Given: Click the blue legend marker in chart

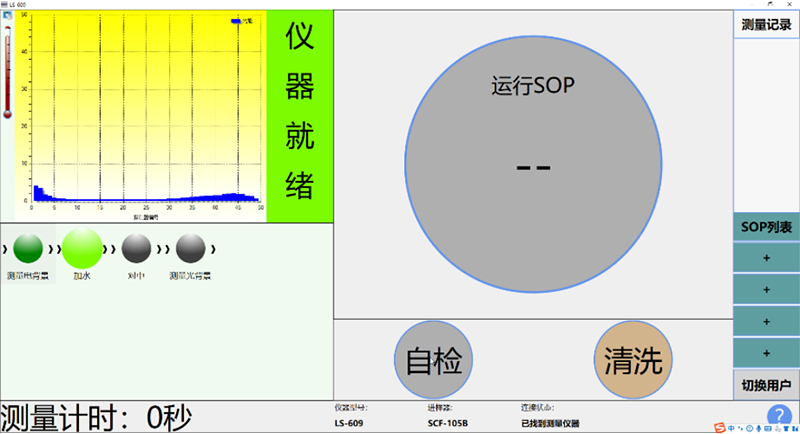Looking at the screenshot, I should [x=234, y=20].
